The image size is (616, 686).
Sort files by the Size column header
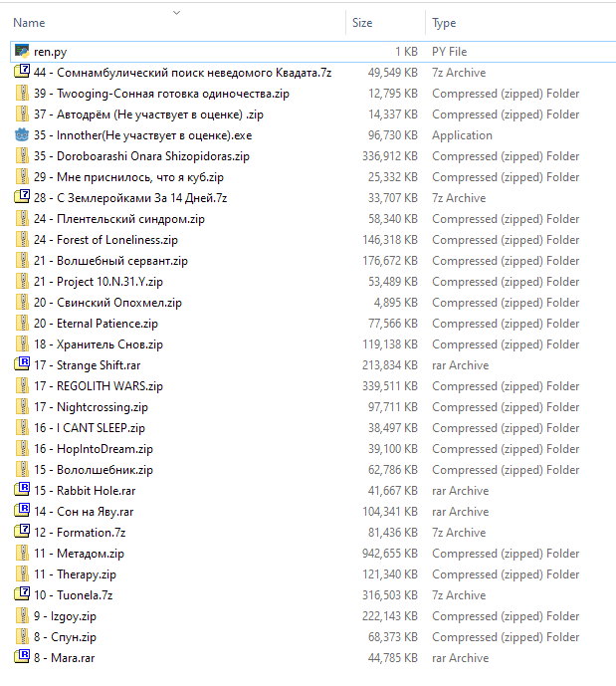[362, 23]
